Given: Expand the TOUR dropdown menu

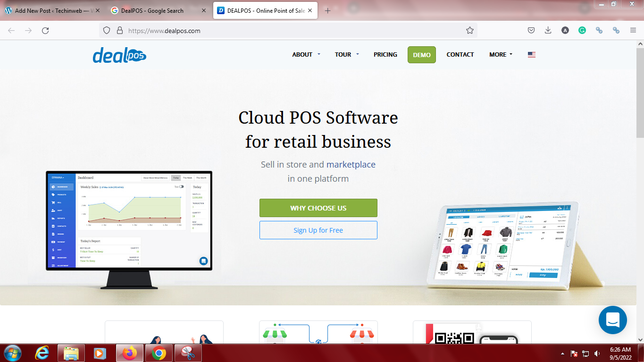Looking at the screenshot, I should pyautogui.click(x=347, y=54).
